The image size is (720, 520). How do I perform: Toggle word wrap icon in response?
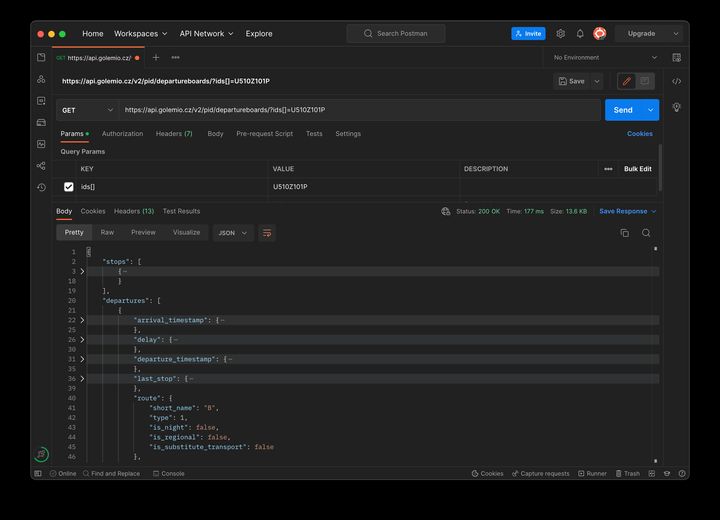coord(267,233)
